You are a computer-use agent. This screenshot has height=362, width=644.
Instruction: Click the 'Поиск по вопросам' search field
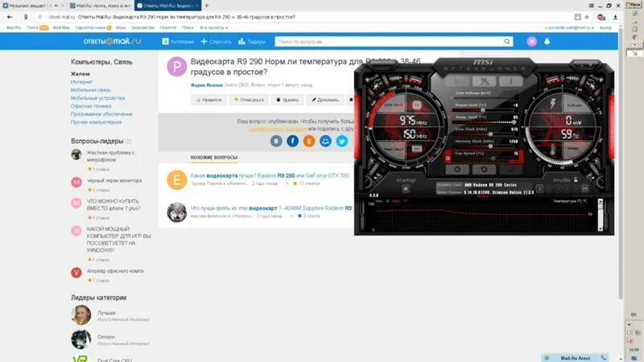[x=394, y=42]
